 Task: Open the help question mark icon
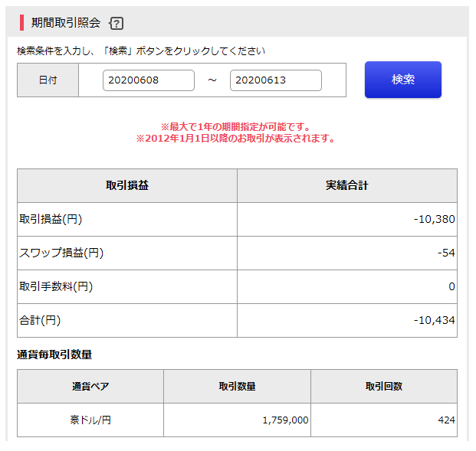coord(117,23)
